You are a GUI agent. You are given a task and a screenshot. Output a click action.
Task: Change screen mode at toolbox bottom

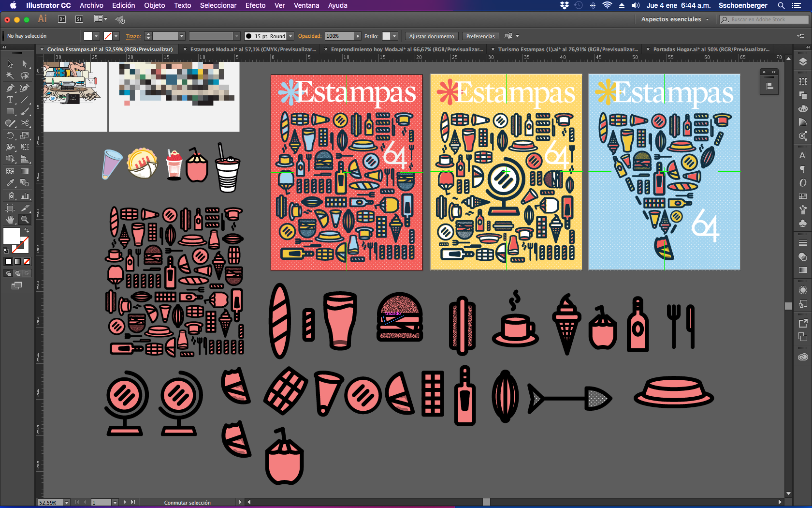point(17,285)
